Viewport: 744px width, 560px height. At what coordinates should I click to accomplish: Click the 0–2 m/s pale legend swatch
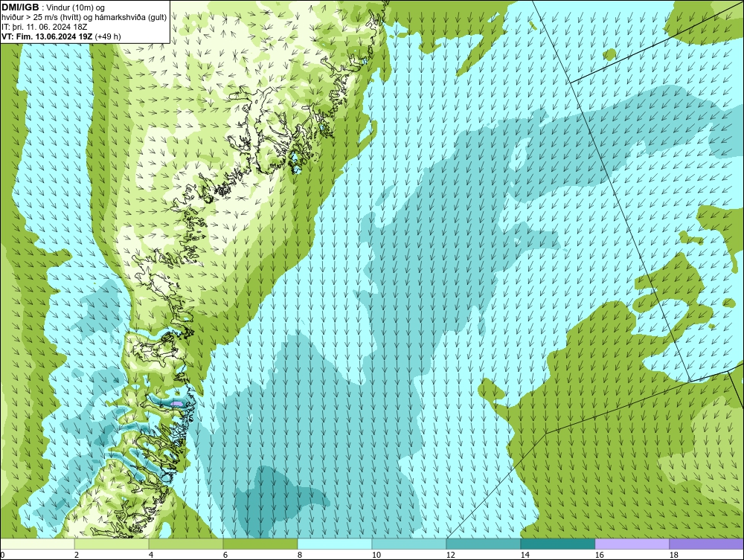[x=37, y=544]
